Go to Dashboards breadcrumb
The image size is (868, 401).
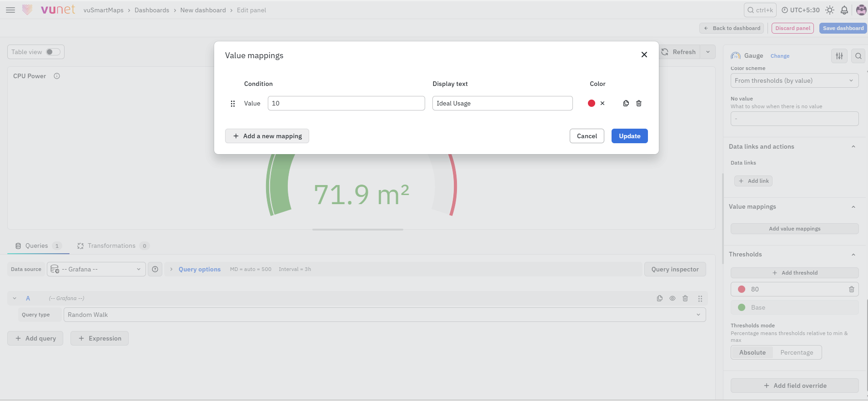152,10
